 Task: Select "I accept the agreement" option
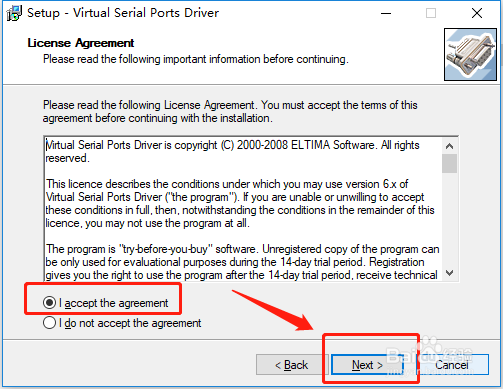[106, 303]
